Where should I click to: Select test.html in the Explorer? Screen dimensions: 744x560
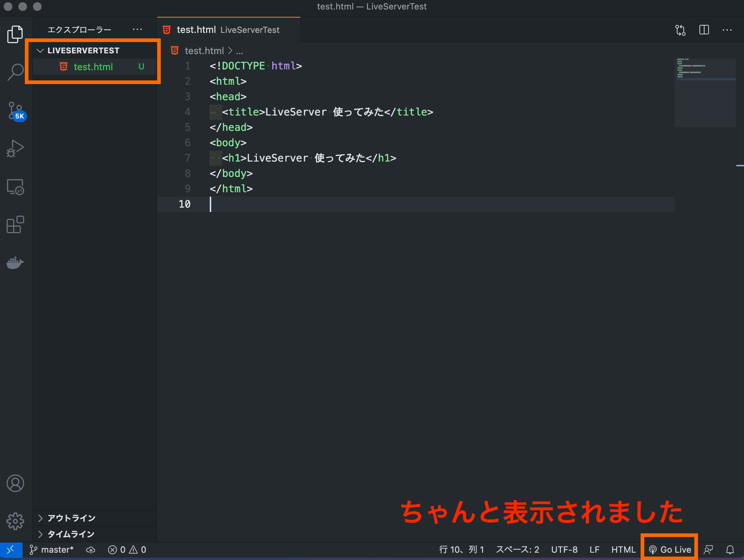(93, 67)
